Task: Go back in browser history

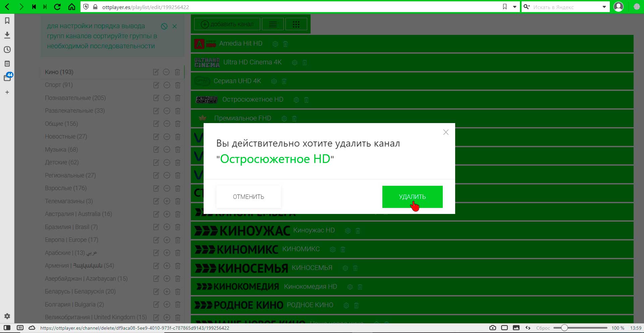Action: pos(7,7)
